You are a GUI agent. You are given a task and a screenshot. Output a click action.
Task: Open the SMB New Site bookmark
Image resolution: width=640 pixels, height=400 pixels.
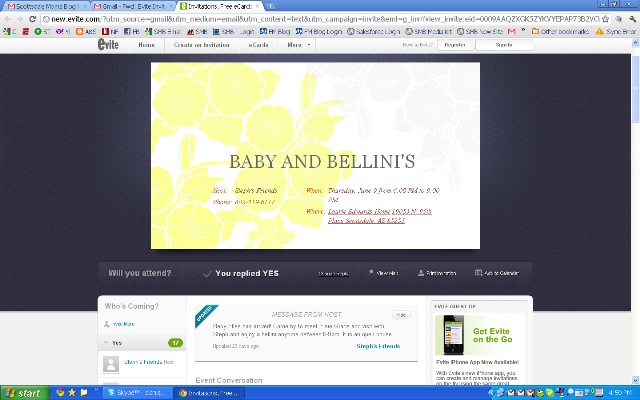(x=480, y=31)
